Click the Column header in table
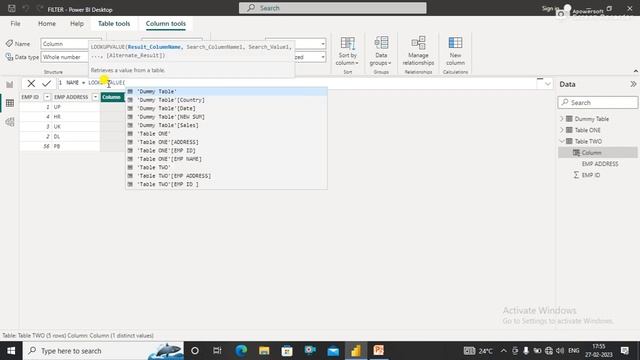This screenshot has height=360, width=640. click(x=113, y=97)
